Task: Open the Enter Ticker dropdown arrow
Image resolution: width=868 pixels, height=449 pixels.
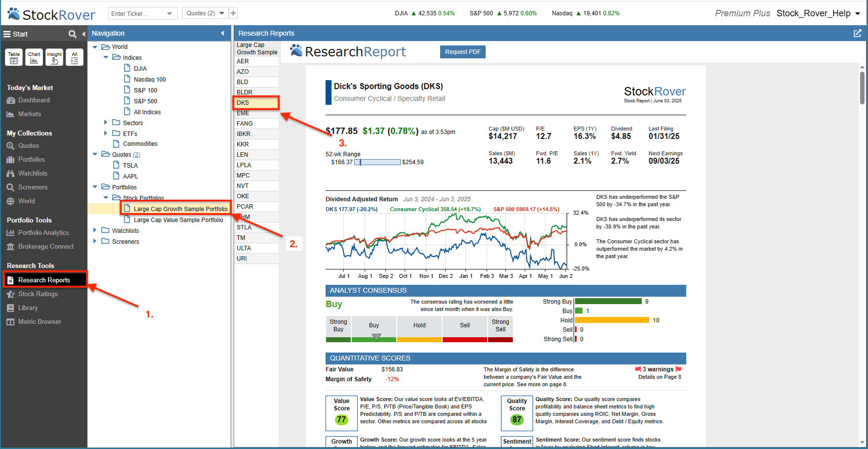Action: pos(170,13)
